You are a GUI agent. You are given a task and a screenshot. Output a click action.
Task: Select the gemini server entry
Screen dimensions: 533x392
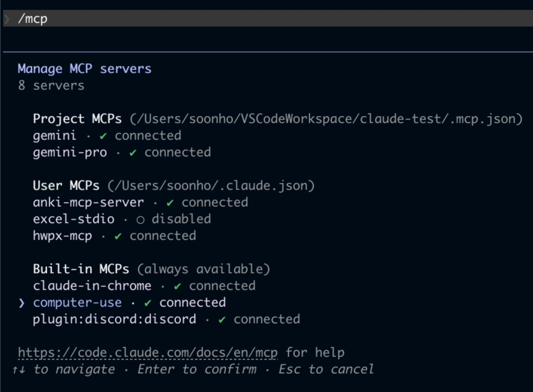(107, 136)
